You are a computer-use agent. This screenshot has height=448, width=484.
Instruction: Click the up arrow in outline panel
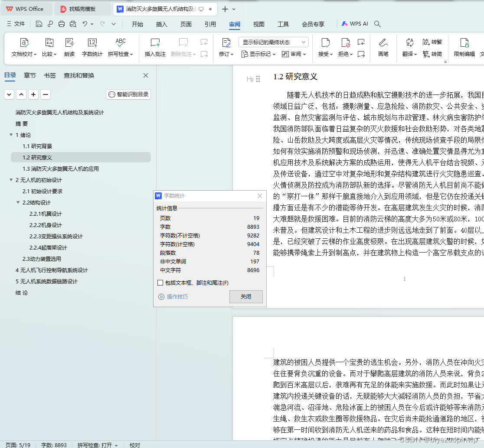pos(21,94)
